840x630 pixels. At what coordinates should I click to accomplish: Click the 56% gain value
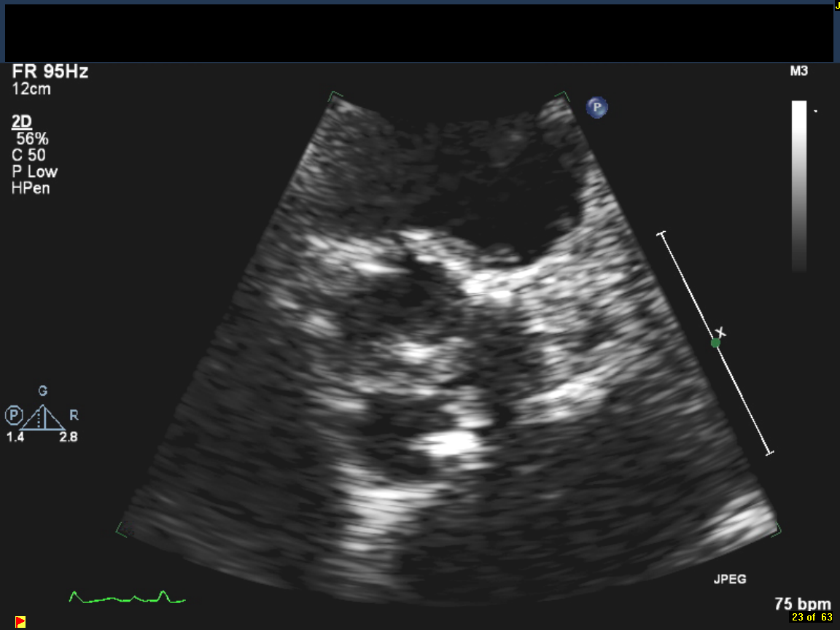click(x=32, y=139)
